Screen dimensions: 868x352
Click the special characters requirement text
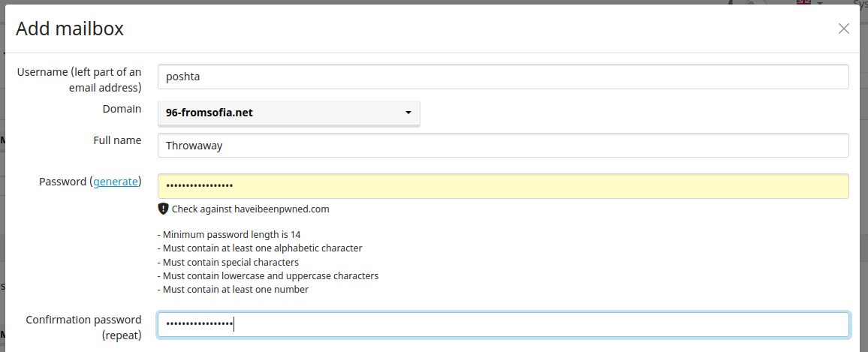(x=228, y=262)
